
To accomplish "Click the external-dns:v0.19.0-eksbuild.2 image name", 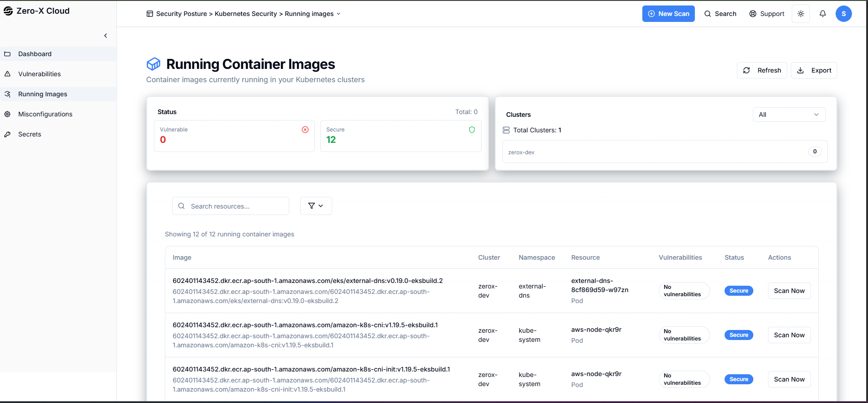I will [307, 281].
